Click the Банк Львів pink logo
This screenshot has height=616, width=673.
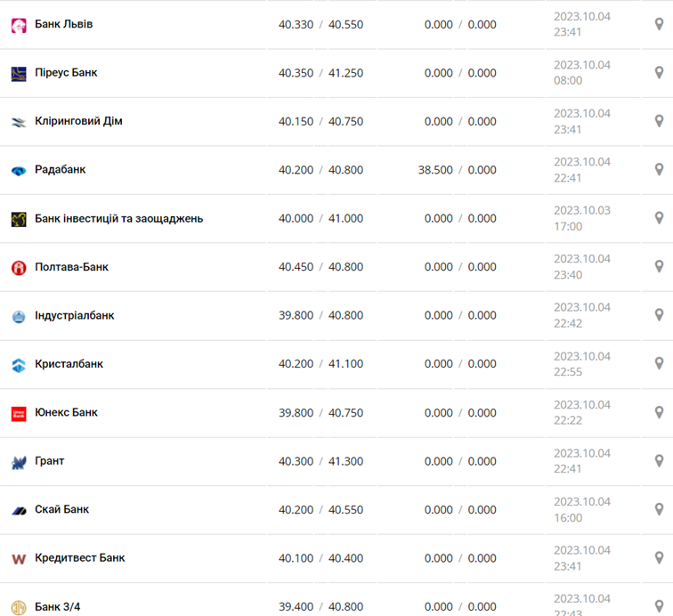point(19,25)
